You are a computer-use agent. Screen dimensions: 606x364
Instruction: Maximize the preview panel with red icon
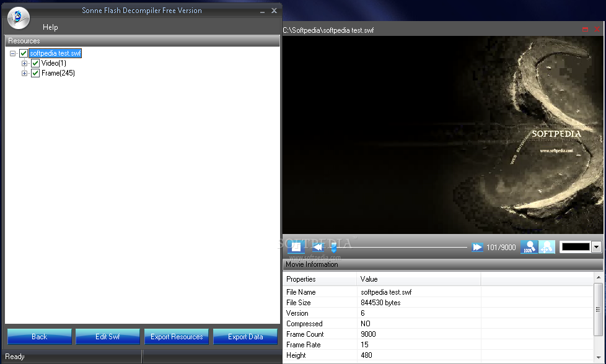(x=585, y=29)
